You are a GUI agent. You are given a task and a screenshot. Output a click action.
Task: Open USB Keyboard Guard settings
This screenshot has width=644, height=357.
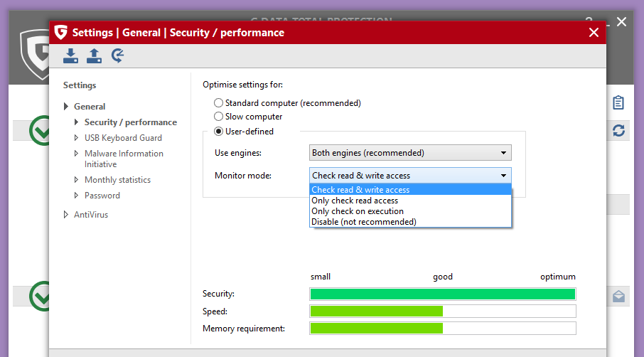point(123,138)
